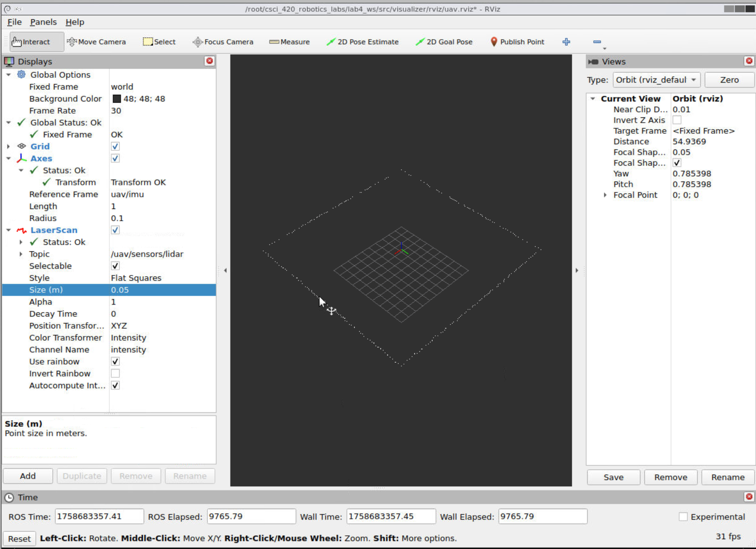
Task: Pick the Measure tool
Action: pyautogui.click(x=289, y=42)
